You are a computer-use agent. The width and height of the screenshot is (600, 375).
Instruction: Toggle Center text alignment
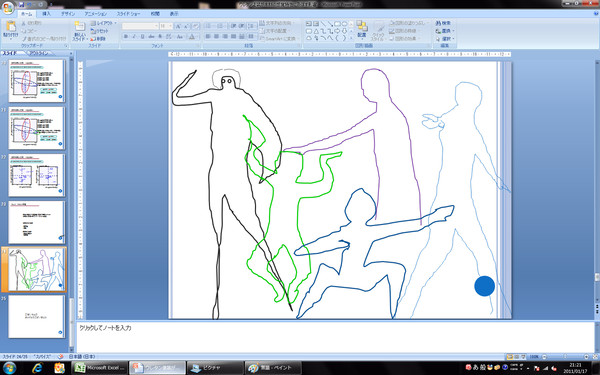click(216, 37)
